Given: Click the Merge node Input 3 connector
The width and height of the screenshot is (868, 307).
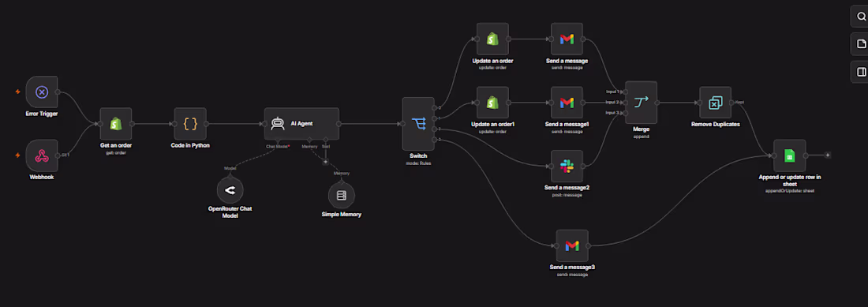Looking at the screenshot, I should 625,113.
